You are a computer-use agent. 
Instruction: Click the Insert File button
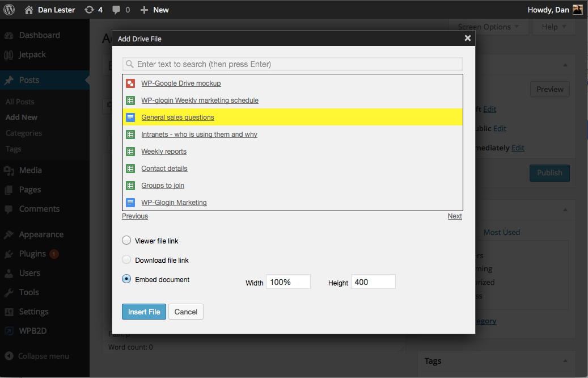[143, 311]
